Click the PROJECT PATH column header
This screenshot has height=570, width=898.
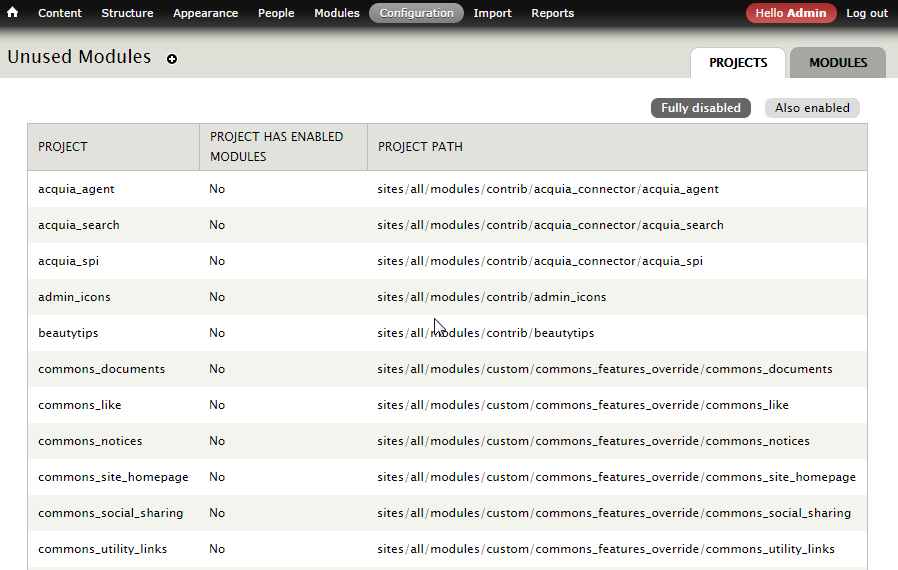[x=420, y=147]
